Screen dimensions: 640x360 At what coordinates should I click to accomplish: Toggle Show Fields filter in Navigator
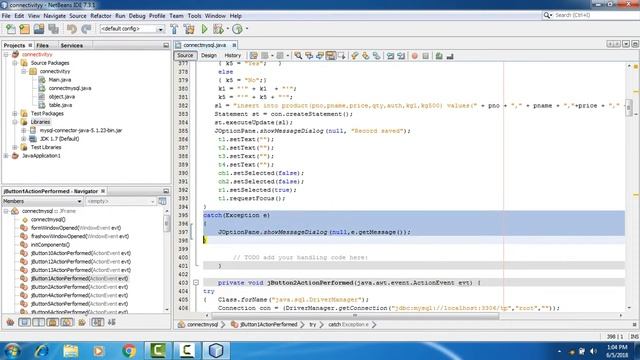[x=24, y=322]
